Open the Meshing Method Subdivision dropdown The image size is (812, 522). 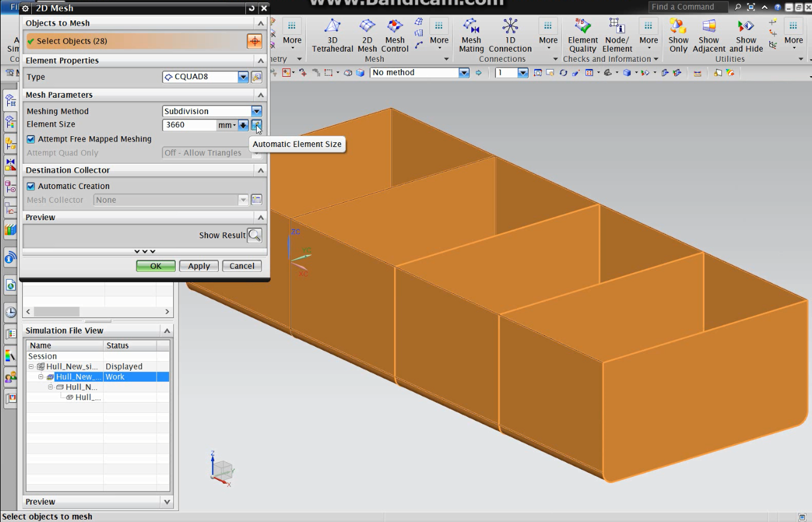(x=256, y=112)
